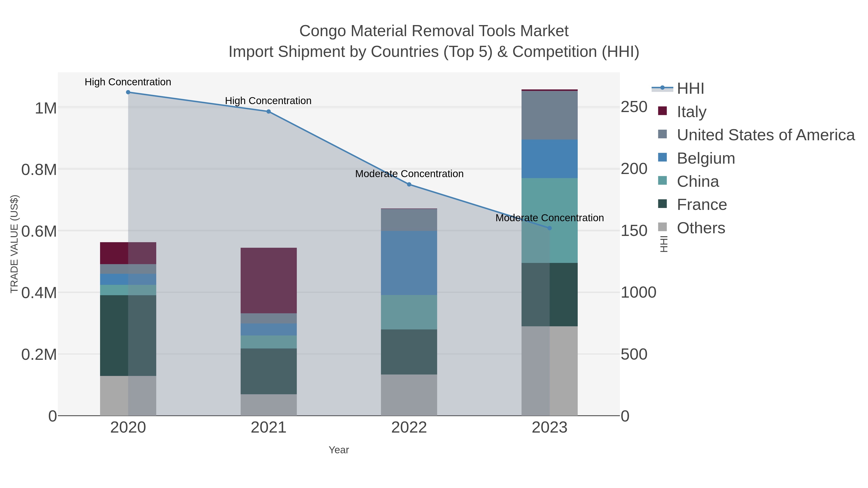Click the 'TRADE VALUE (US$)' axis title
Image resolution: width=868 pixels, height=488 pixels.
tap(14, 244)
